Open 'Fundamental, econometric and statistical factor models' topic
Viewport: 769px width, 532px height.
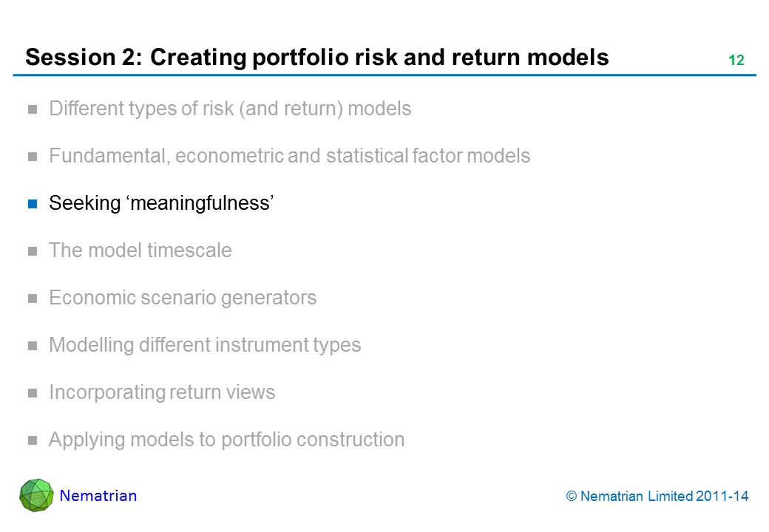click(289, 157)
